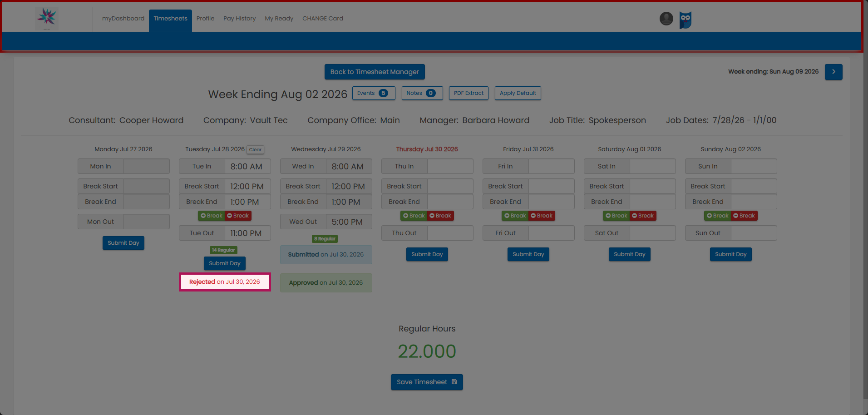Image resolution: width=868 pixels, height=415 pixels.
Task: Remove a break on Saturday
Action: pyautogui.click(x=643, y=216)
